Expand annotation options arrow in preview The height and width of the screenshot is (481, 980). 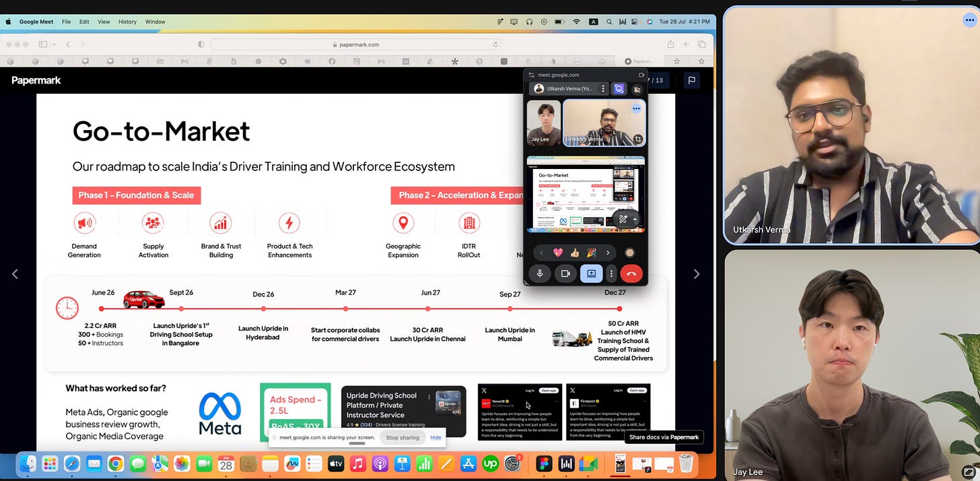[x=634, y=219]
